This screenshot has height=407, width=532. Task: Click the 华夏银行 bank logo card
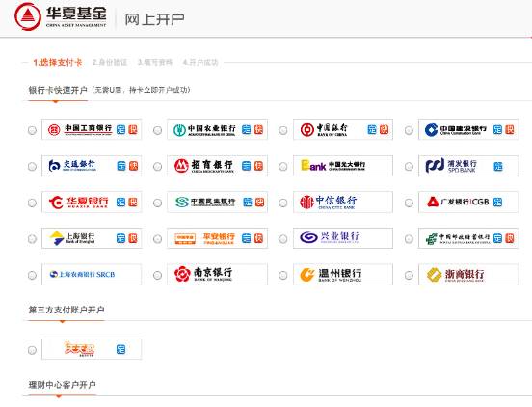point(92,202)
